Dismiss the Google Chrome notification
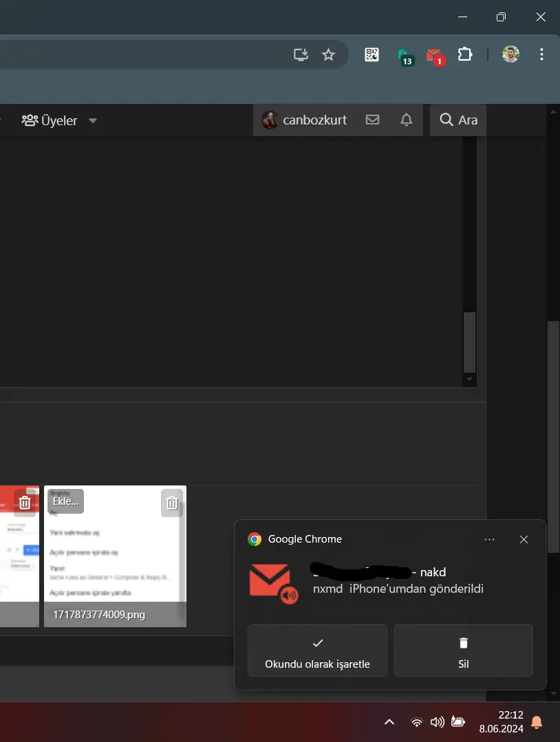 coord(524,539)
